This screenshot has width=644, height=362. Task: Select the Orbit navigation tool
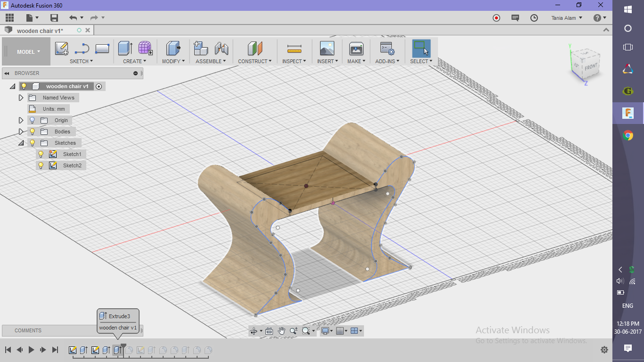coord(254,331)
